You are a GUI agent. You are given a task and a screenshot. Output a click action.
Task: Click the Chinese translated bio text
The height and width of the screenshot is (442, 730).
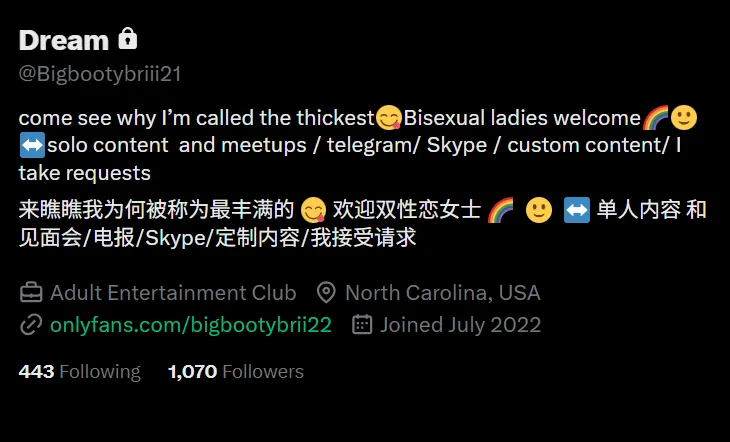coord(363,224)
